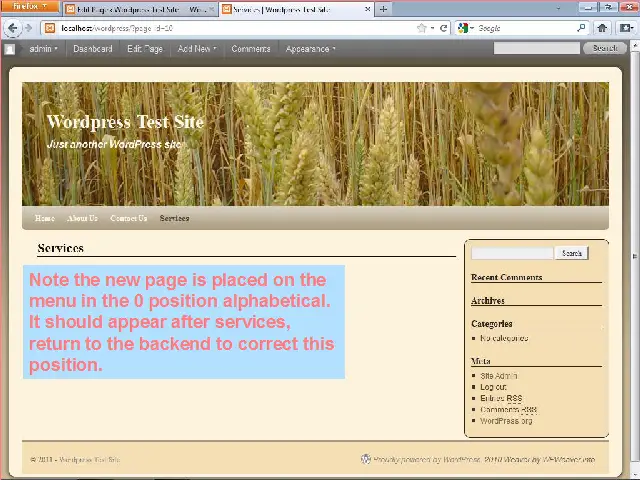Open the Firefox menu button
The width and height of the screenshot is (640, 480).
click(x=30, y=6)
